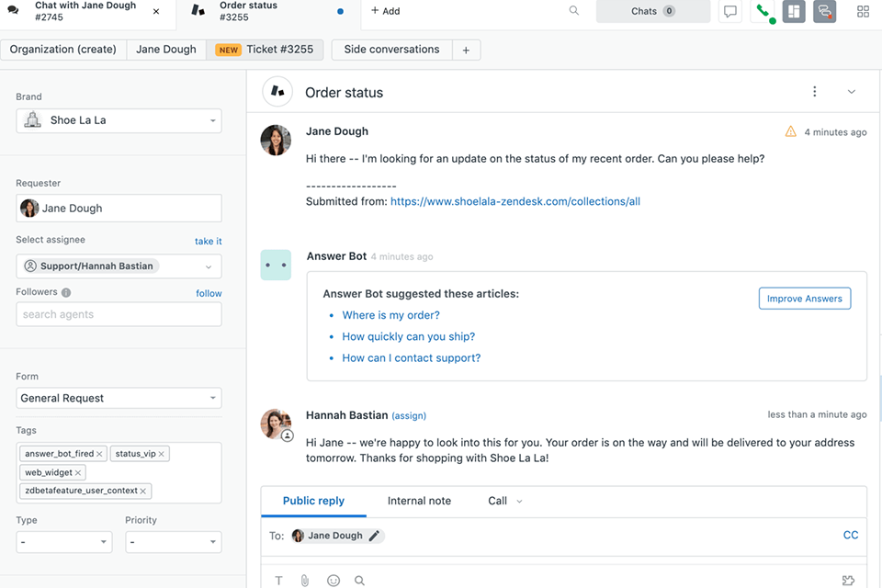The image size is (882, 588).
Task: Click the text formatting T icon in composer
Action: click(278, 580)
